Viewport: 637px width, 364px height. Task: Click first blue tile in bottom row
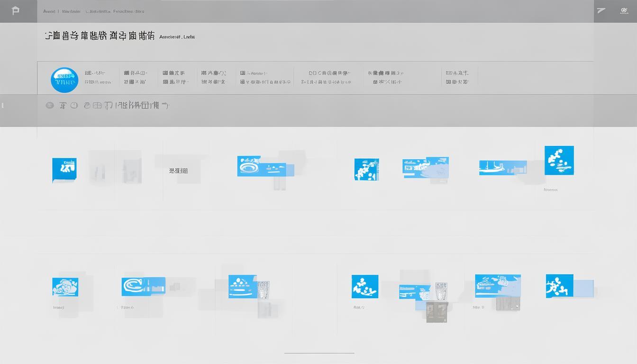pos(65,287)
